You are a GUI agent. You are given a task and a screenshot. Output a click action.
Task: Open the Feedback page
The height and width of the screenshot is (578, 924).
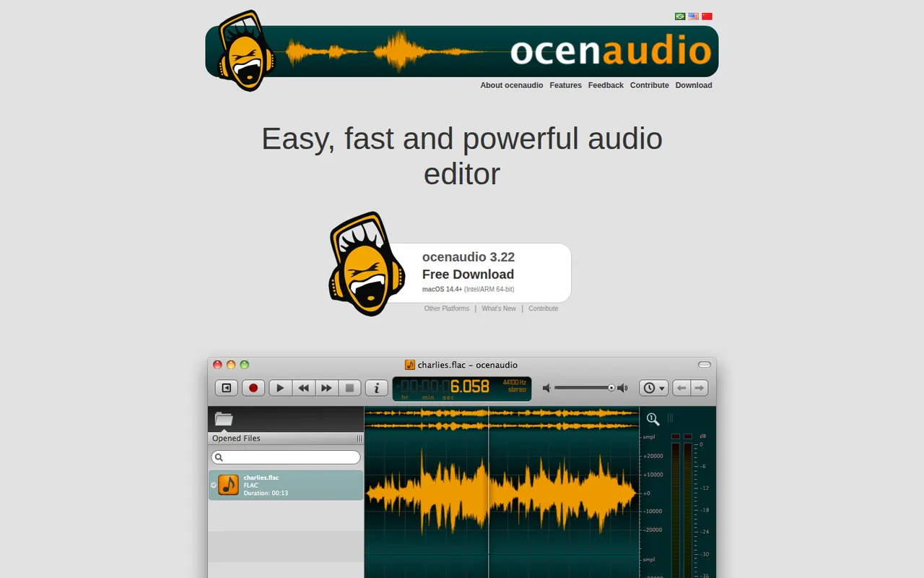pyautogui.click(x=606, y=85)
